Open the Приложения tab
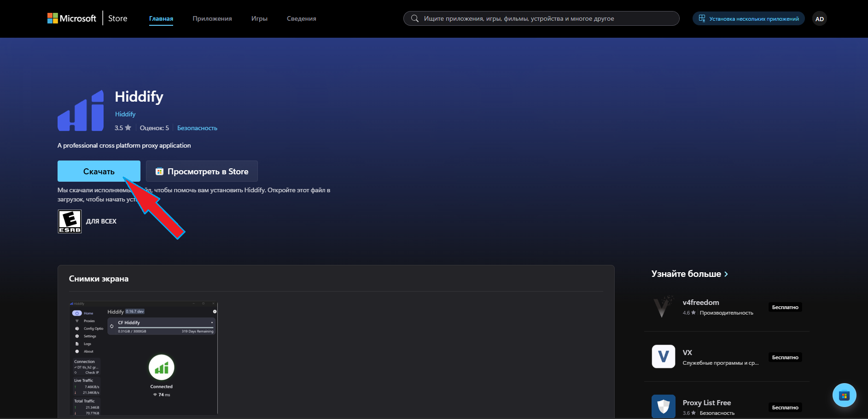The height and width of the screenshot is (419, 868). click(x=212, y=19)
